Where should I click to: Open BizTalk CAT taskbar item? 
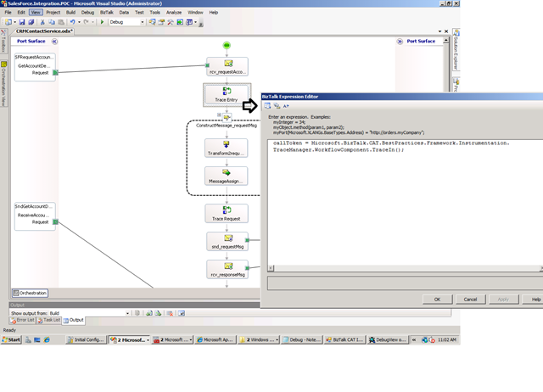point(344,339)
